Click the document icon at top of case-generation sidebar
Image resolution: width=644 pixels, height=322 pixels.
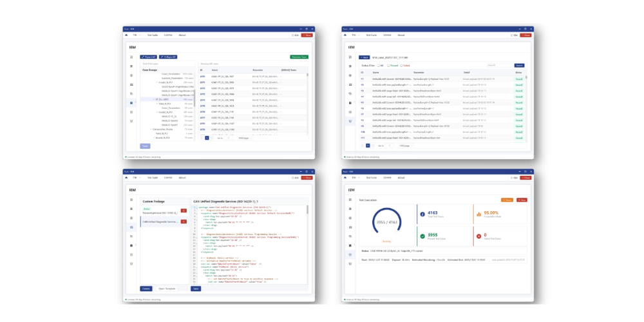tap(132, 57)
